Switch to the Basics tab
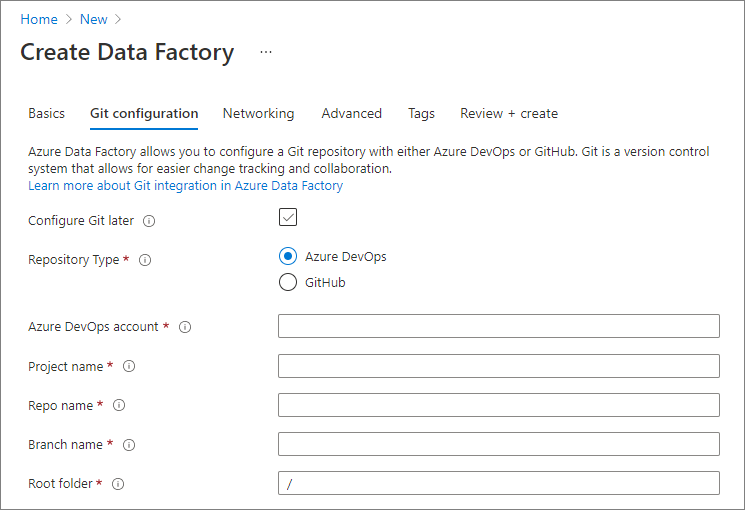The height and width of the screenshot is (510, 745). (x=46, y=114)
